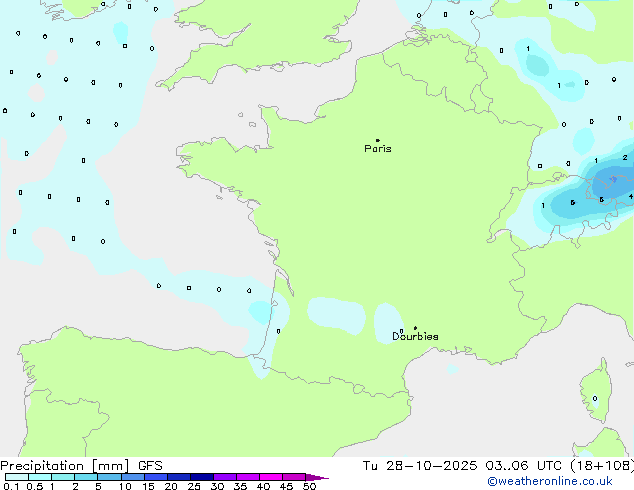Viewport: 634px width, 490px height.
Task: Click the Dourbies location dot marker
Action: tap(415, 328)
